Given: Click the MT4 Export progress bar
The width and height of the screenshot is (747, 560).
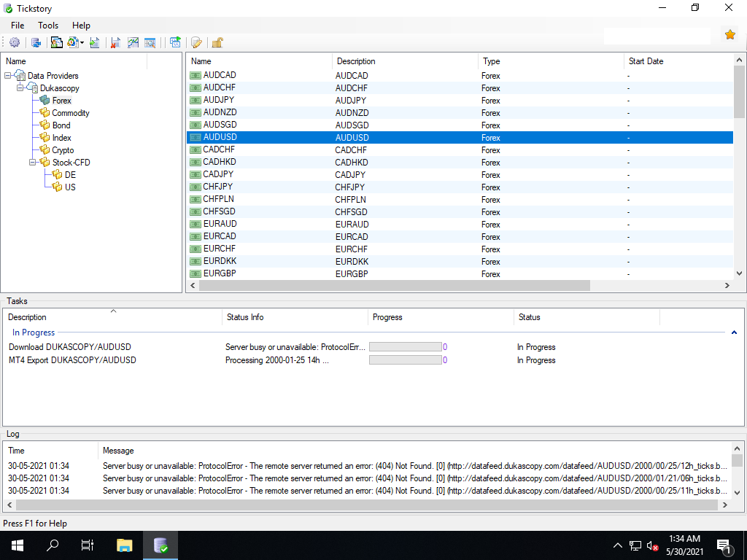Looking at the screenshot, I should 406,359.
